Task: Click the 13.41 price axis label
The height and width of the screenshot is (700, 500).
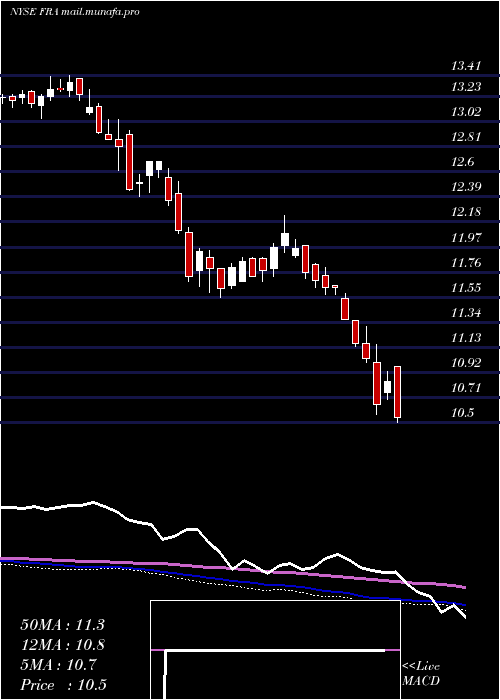Action: tap(466, 67)
